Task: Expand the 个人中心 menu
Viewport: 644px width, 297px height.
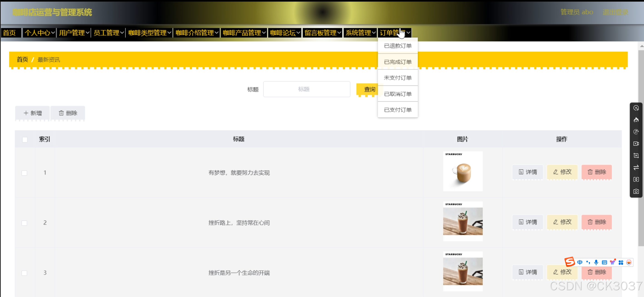Action: point(40,33)
